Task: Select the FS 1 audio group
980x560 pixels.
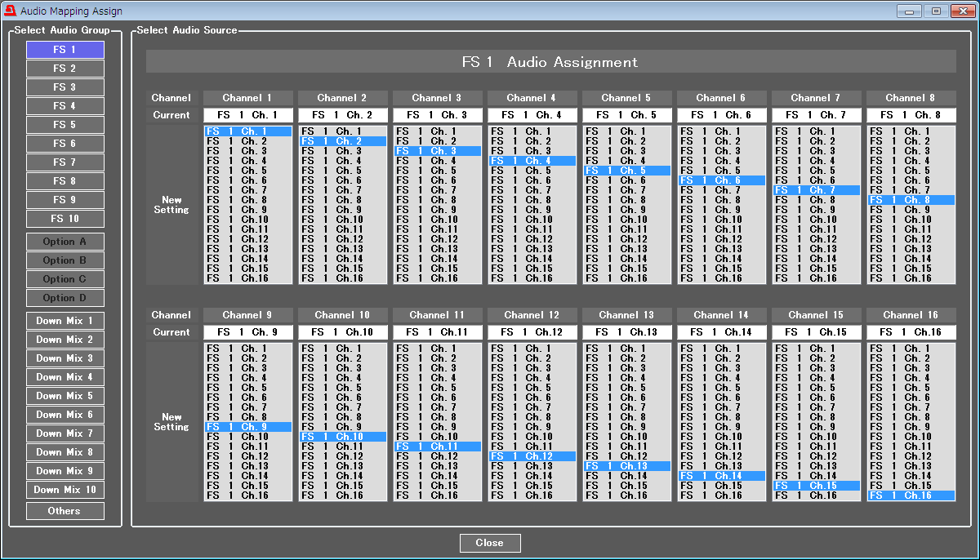Action: coord(65,50)
